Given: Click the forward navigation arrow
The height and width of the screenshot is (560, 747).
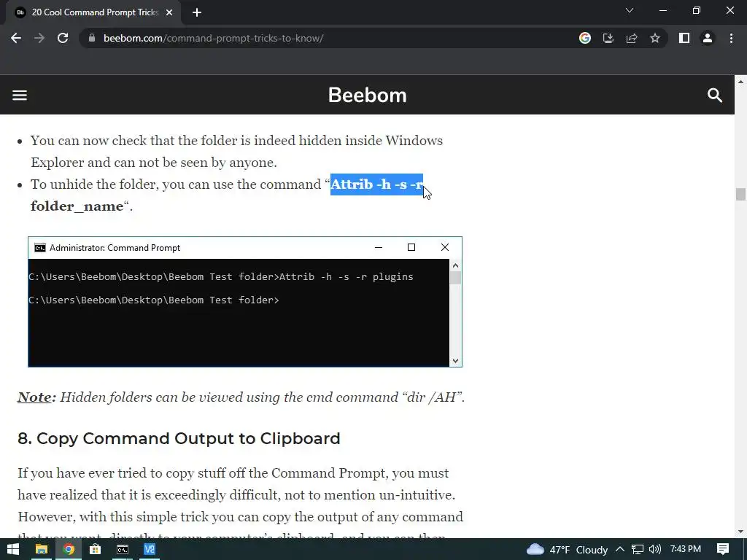Looking at the screenshot, I should point(39,38).
